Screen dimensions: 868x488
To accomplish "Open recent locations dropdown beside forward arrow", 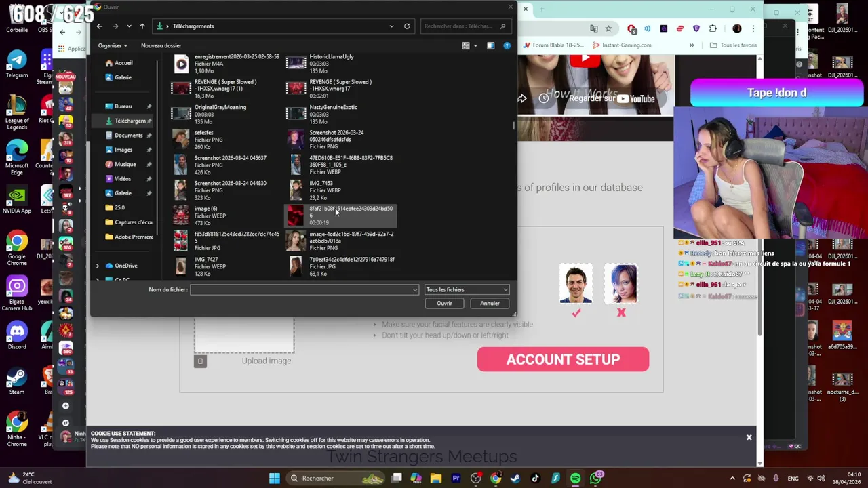I will point(129,26).
